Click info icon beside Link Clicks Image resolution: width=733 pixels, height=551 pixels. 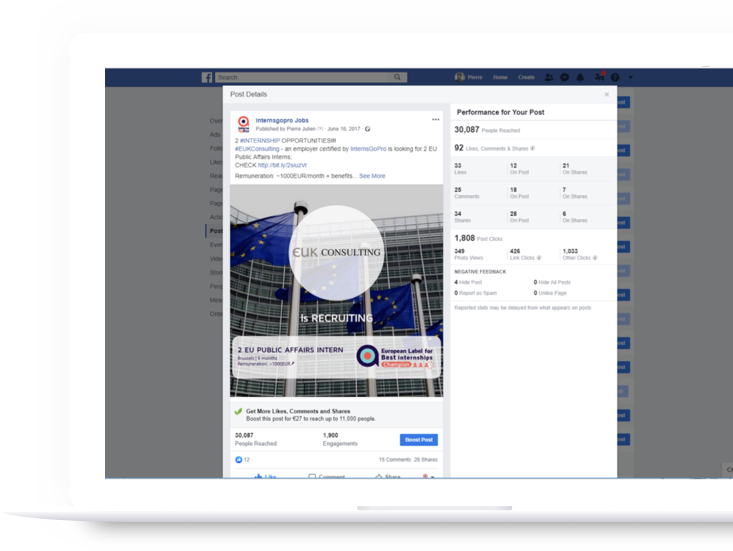coord(537,258)
